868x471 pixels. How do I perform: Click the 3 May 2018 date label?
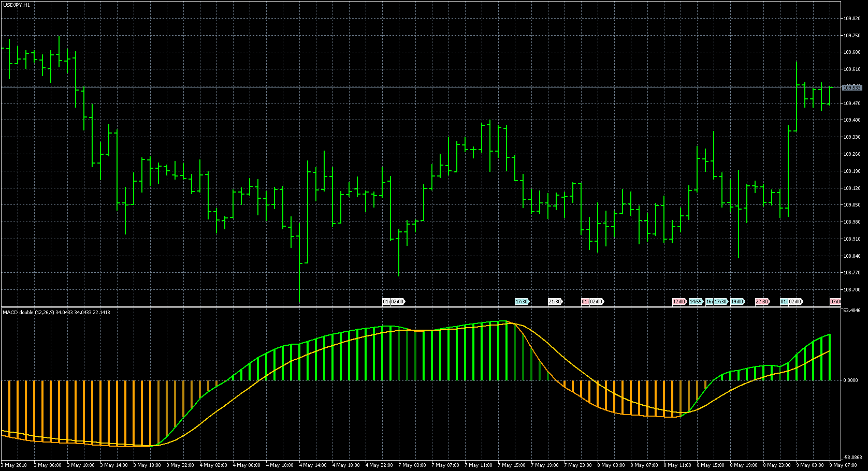click(x=16, y=465)
